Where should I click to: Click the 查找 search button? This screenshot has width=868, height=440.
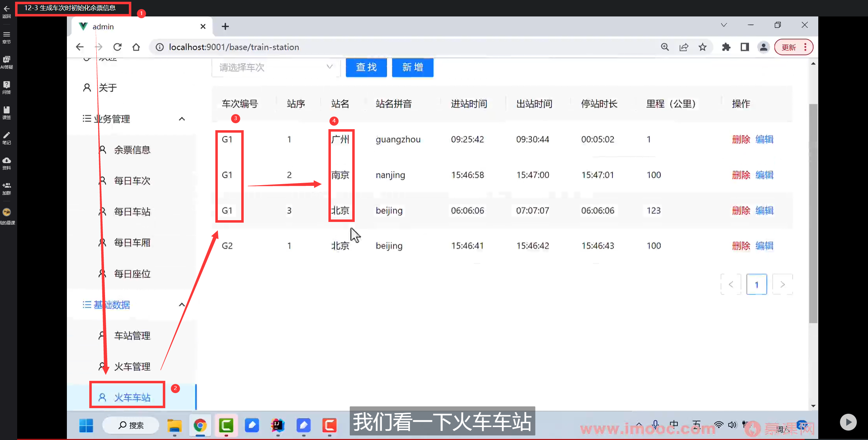point(366,67)
